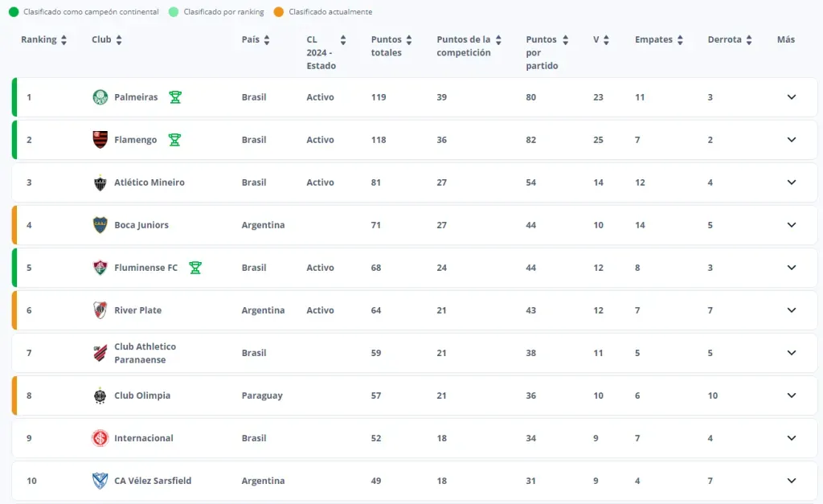Open the Club Athletico Paranaense name link
This screenshot has height=504, width=823.
click(145, 353)
